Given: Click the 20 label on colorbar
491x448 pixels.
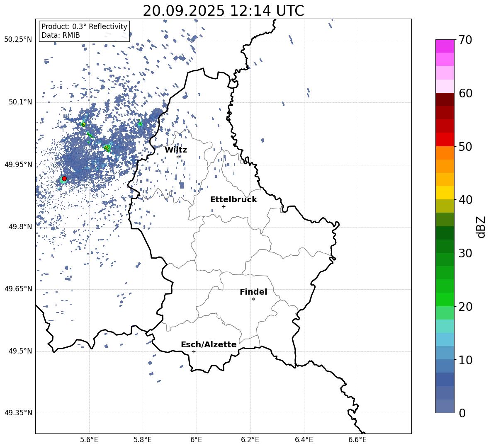Looking at the screenshot, I should (x=466, y=307).
